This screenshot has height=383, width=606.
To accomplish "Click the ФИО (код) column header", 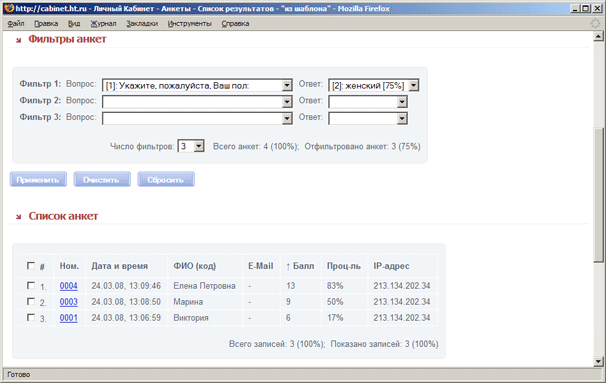I will click(194, 266).
